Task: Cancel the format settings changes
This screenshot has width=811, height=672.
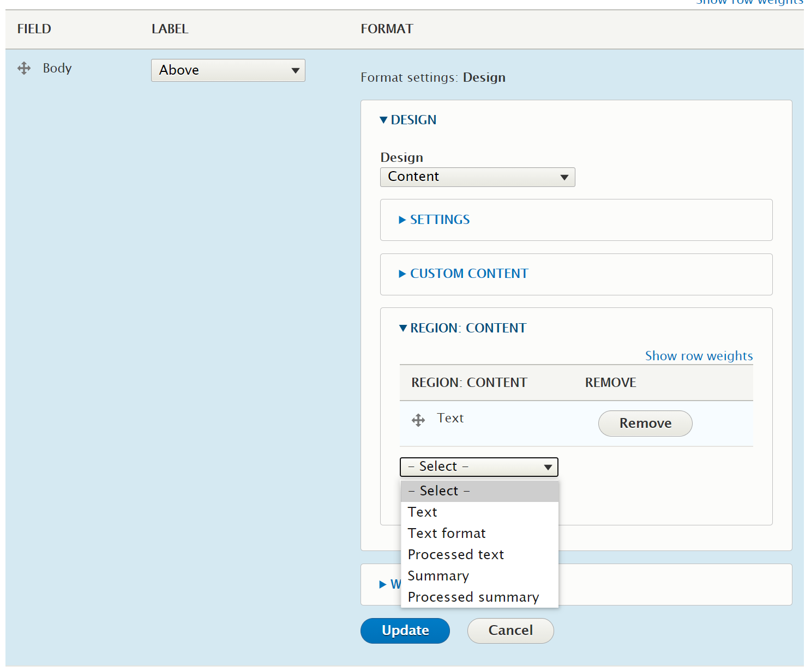Action: tap(510, 631)
